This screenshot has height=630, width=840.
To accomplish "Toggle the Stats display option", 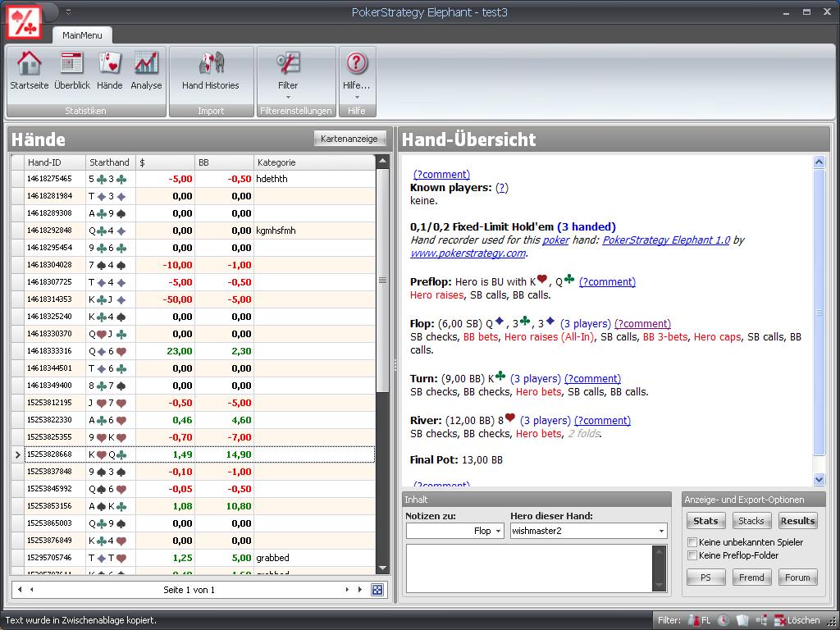I will (705, 521).
